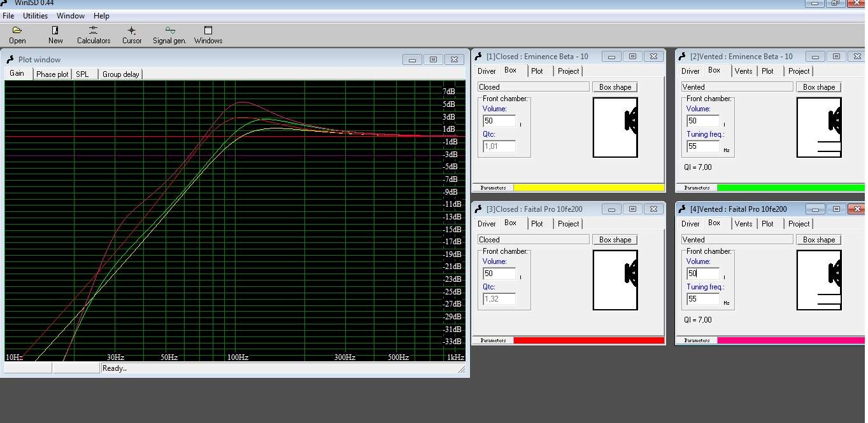
Task: Open the File menu
Action: [8, 16]
